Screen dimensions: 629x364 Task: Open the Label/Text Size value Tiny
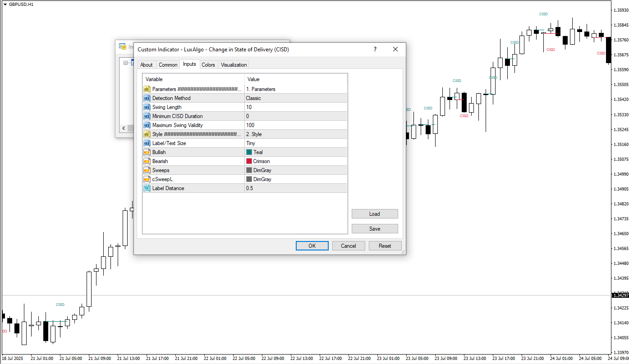point(296,143)
